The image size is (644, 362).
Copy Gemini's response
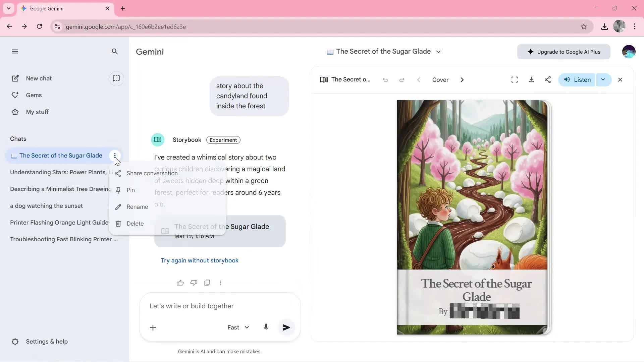point(207,283)
